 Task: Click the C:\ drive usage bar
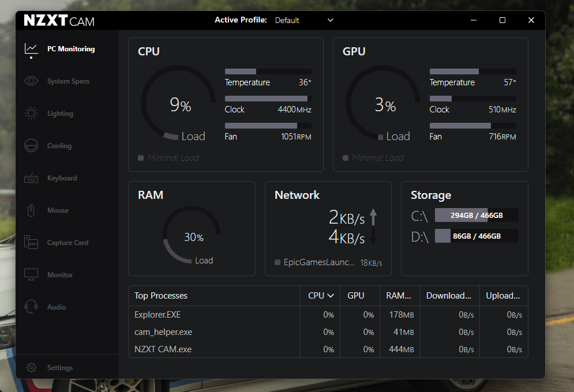[x=477, y=215]
